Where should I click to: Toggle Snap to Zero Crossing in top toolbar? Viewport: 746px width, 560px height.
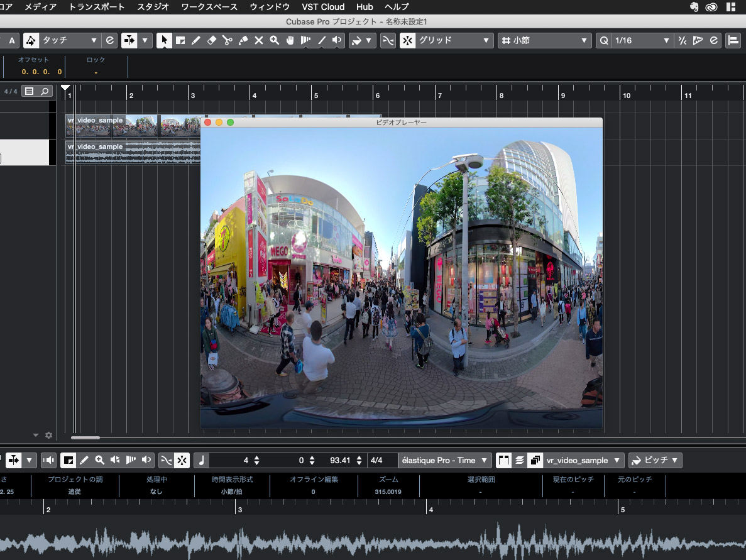[388, 40]
